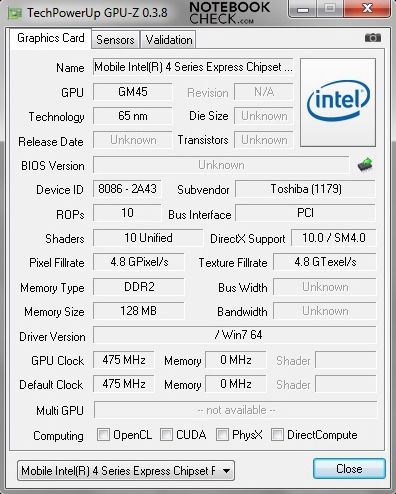Click the Bus Width field showing Unknown
This screenshot has height=494, width=396.
pyautogui.click(x=325, y=287)
